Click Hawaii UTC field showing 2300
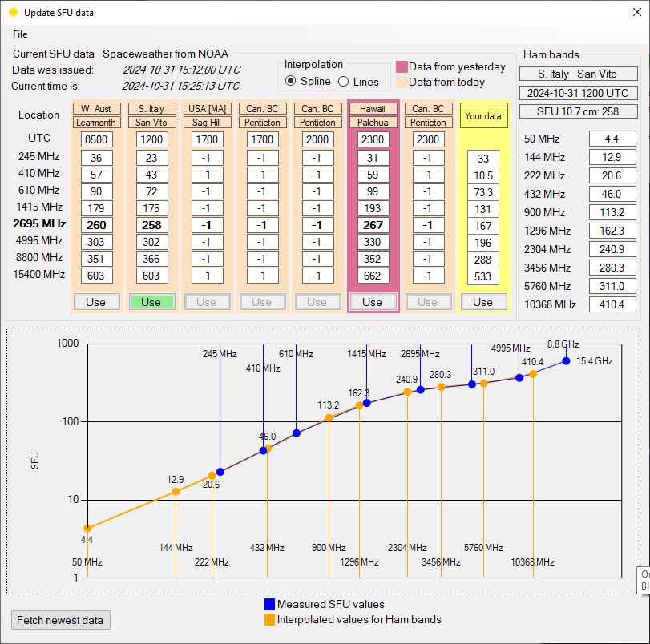Image resolution: width=650 pixels, height=644 pixels. pyautogui.click(x=373, y=139)
